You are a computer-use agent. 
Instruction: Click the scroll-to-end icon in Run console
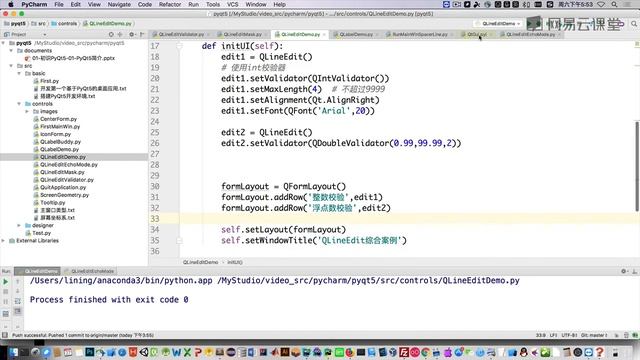[x=18, y=311]
